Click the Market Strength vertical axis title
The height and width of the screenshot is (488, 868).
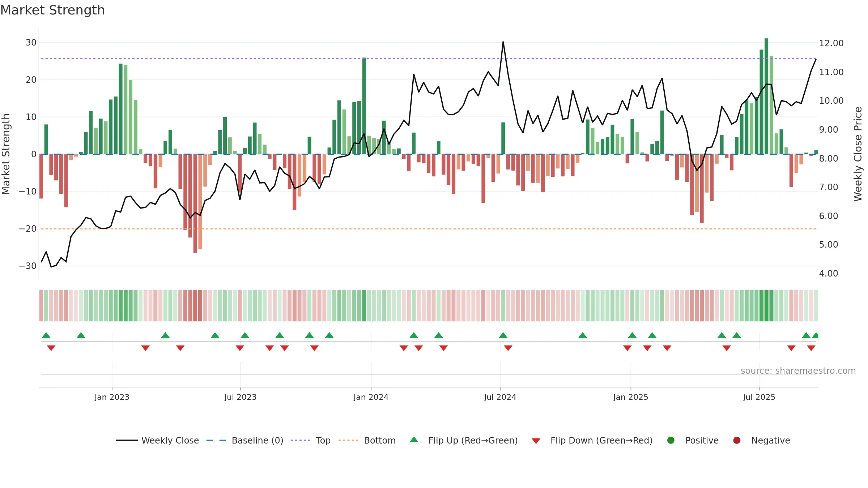(x=6, y=154)
